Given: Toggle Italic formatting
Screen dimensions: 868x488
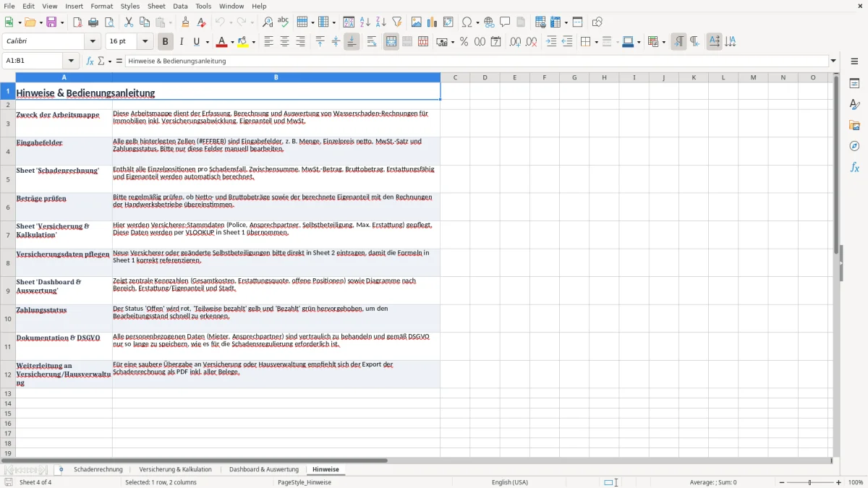Looking at the screenshot, I should (182, 42).
